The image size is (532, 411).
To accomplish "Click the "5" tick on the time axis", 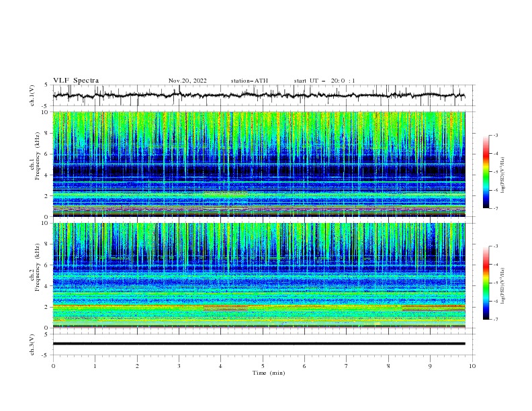I will pos(263,366).
